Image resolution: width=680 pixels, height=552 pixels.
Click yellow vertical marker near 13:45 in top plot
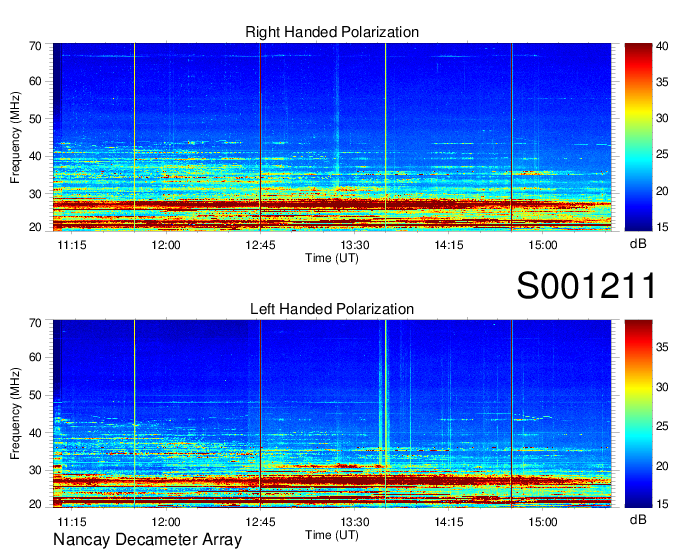[386, 137]
